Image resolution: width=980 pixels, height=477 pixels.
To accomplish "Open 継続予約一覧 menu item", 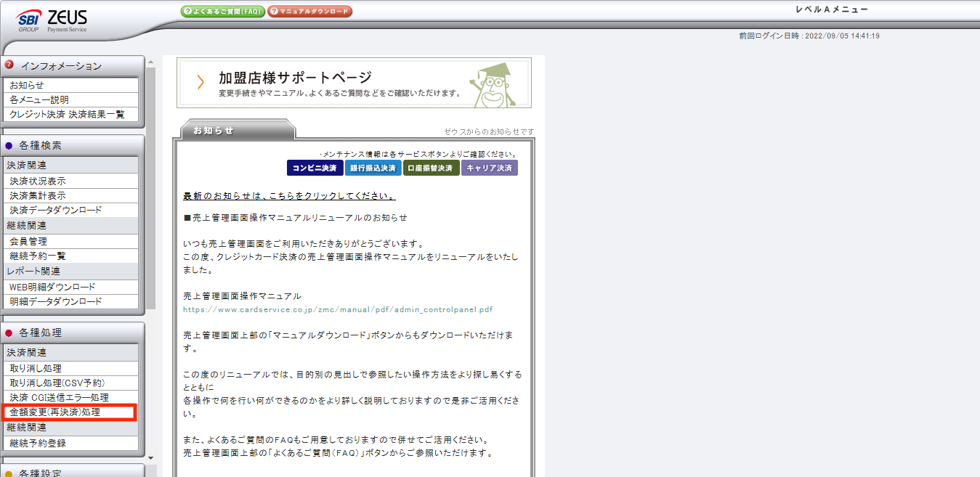I will (70, 256).
